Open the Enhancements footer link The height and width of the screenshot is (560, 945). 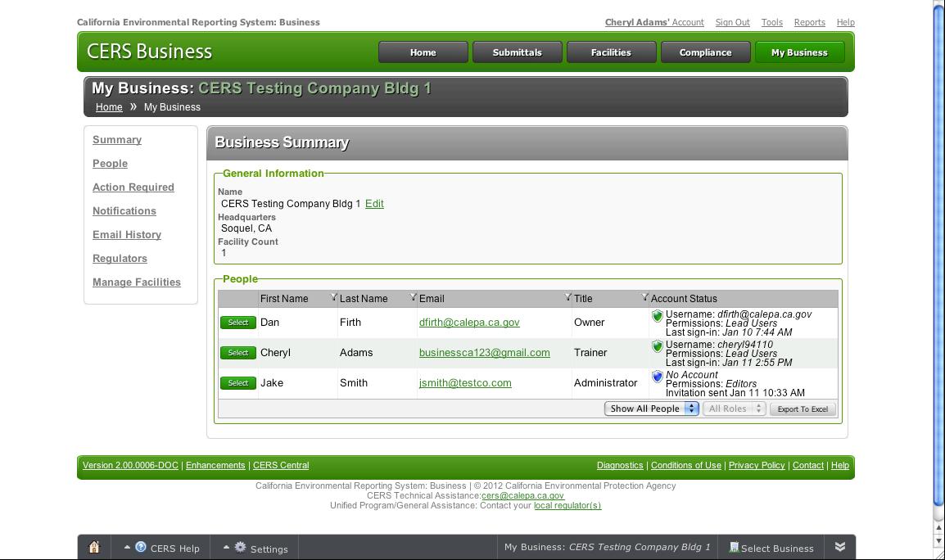click(x=215, y=465)
